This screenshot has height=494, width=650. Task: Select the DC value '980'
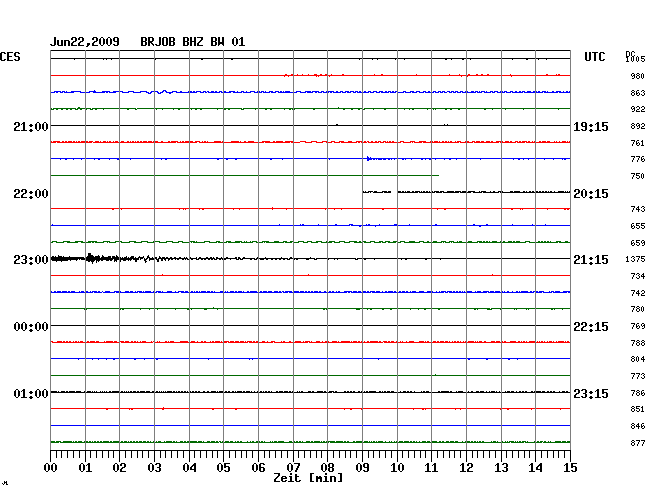(x=638, y=76)
